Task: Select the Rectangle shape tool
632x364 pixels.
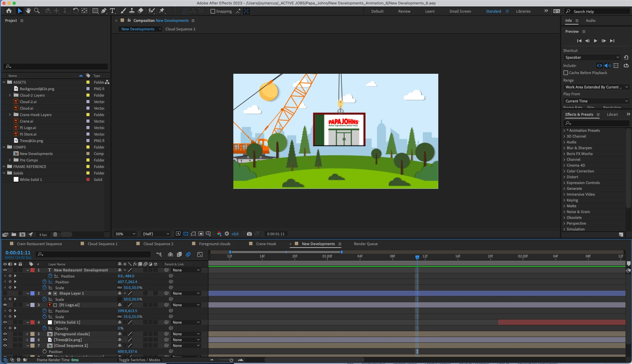Action: click(x=95, y=11)
